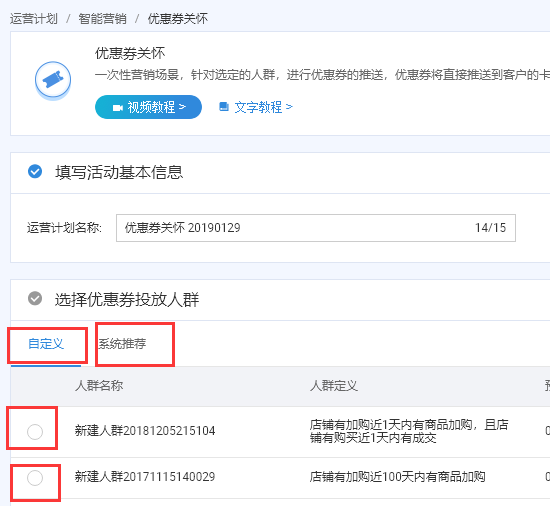Click the coupon ticket icon
The width and height of the screenshot is (550, 506).
[x=53, y=80]
